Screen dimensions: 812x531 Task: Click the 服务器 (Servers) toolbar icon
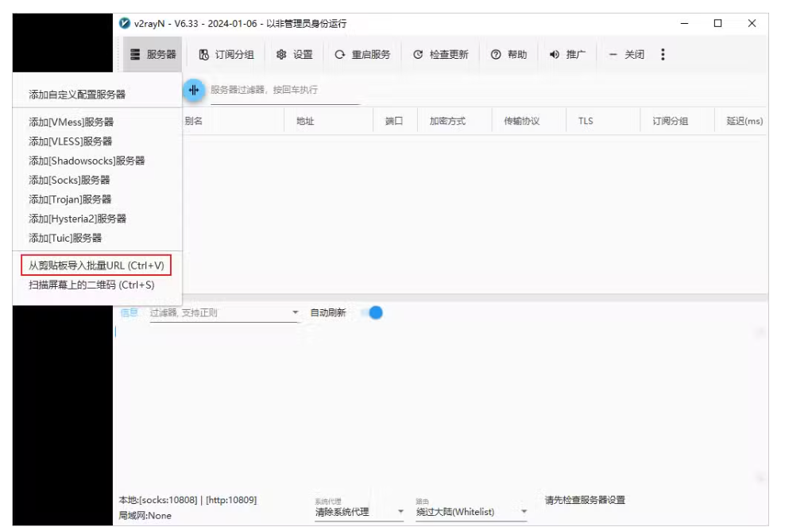(x=136, y=55)
